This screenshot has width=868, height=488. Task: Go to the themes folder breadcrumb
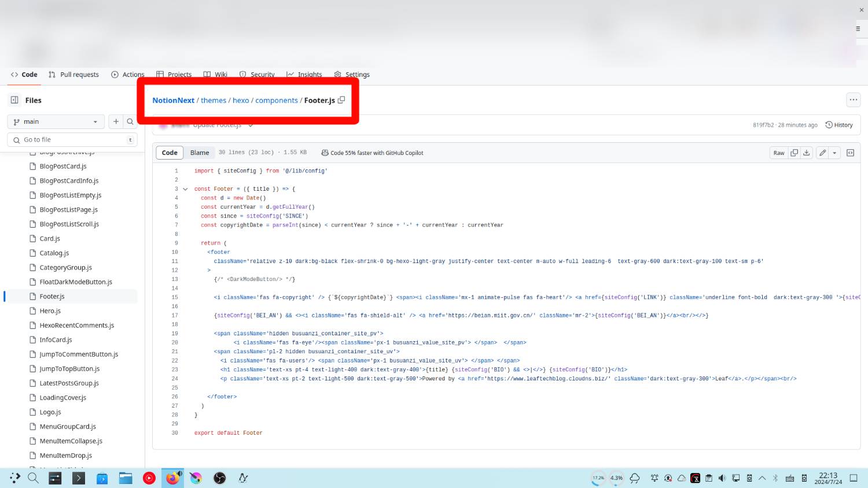214,100
